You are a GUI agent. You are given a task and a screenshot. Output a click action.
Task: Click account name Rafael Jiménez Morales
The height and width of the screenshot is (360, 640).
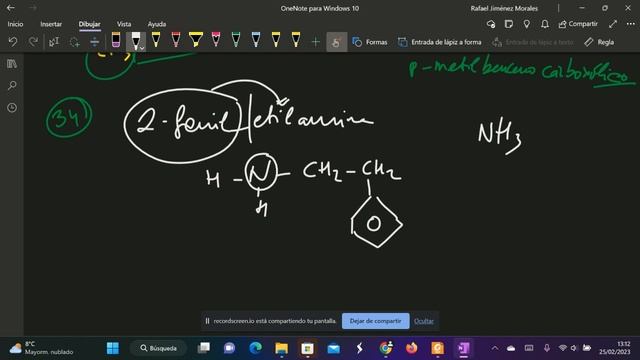(x=504, y=8)
